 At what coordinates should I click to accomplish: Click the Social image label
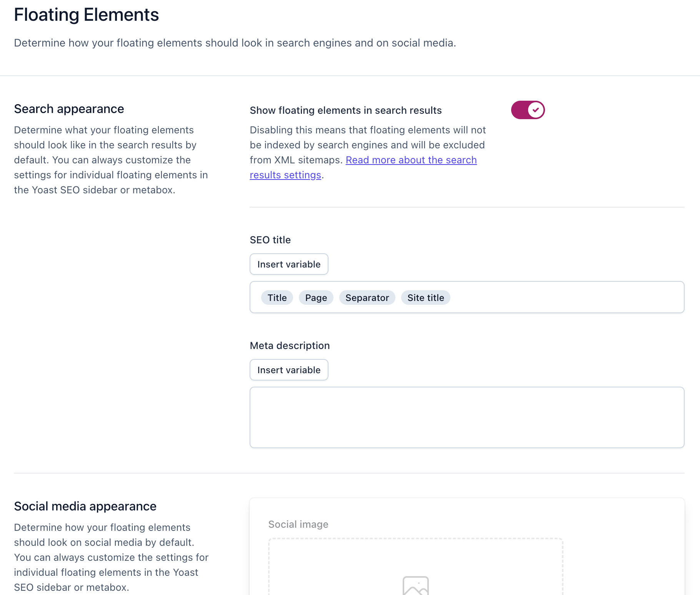coord(298,524)
